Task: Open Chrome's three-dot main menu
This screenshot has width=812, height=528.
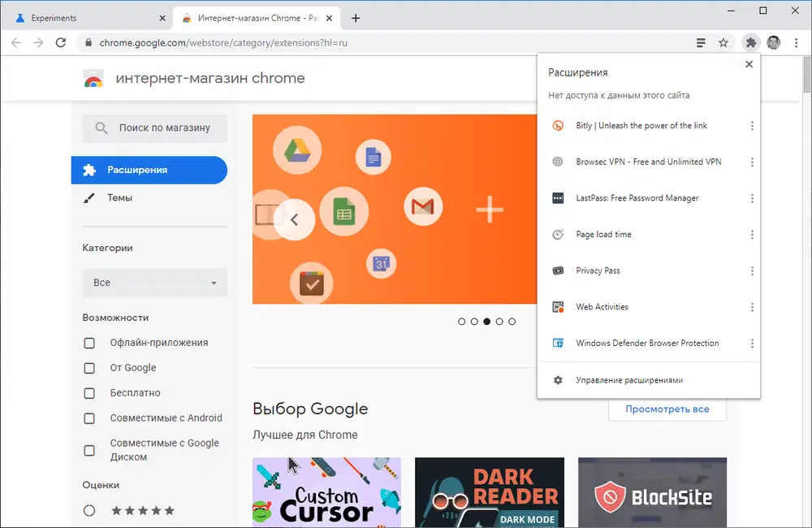Action: tap(797, 42)
